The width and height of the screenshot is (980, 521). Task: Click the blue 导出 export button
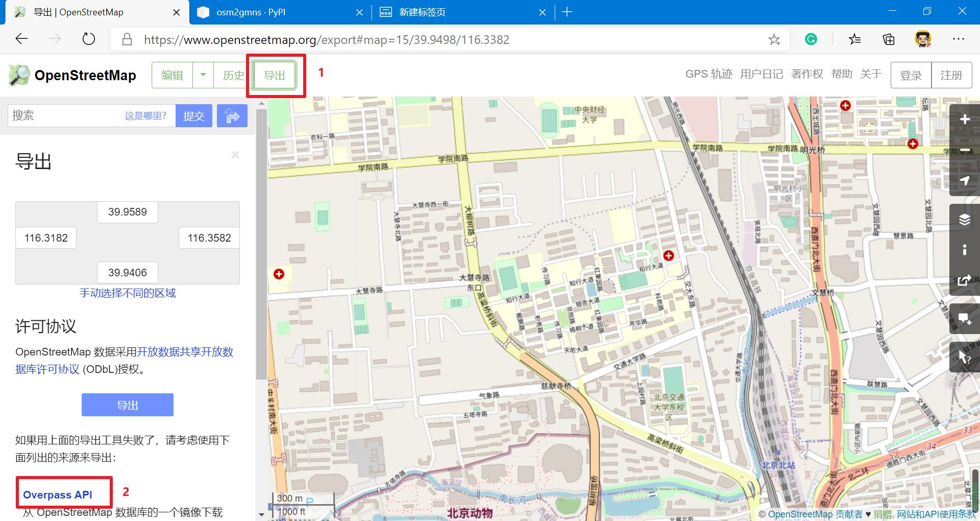[x=128, y=405]
